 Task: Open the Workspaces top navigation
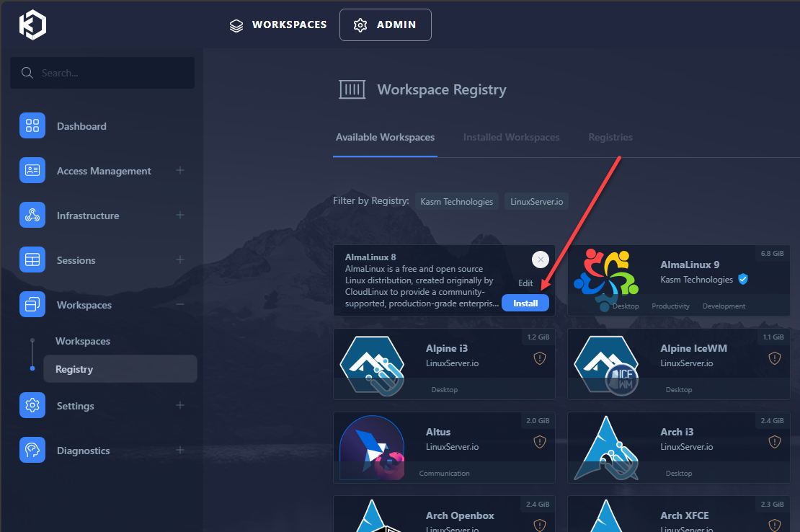pyautogui.click(x=278, y=25)
